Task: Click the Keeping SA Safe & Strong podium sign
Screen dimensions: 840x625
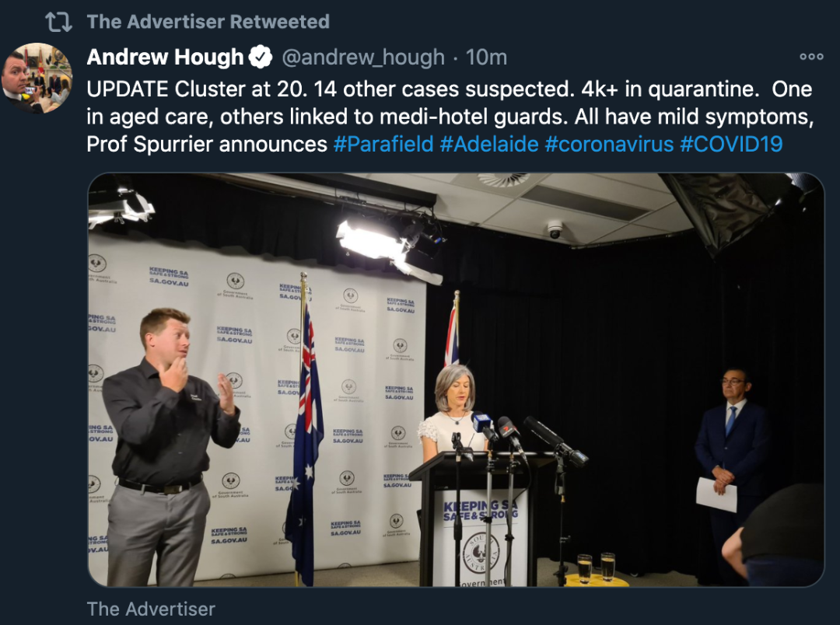Action: coord(480,538)
